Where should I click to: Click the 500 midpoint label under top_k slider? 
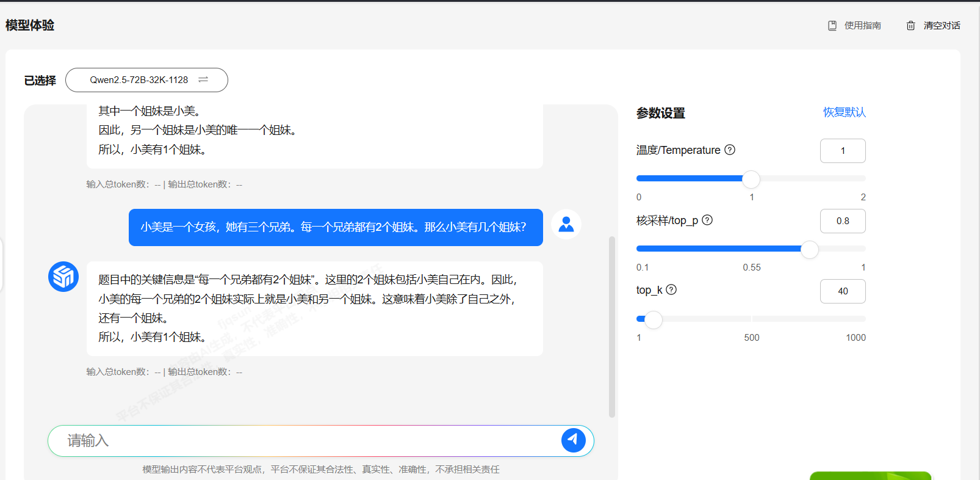tap(752, 338)
